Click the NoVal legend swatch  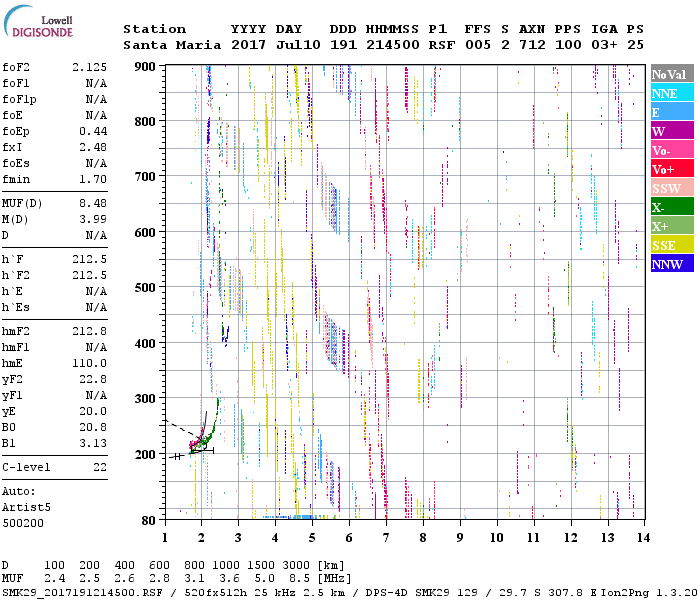pos(672,74)
